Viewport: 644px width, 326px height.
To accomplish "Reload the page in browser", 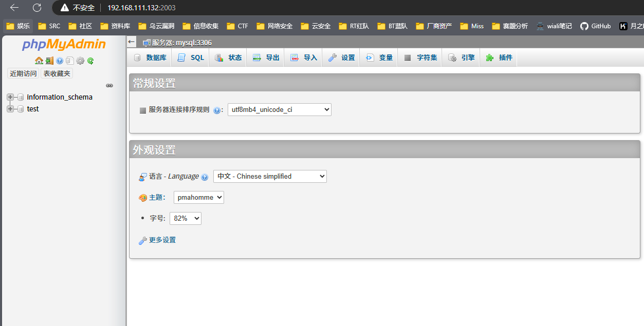I will pyautogui.click(x=37, y=8).
